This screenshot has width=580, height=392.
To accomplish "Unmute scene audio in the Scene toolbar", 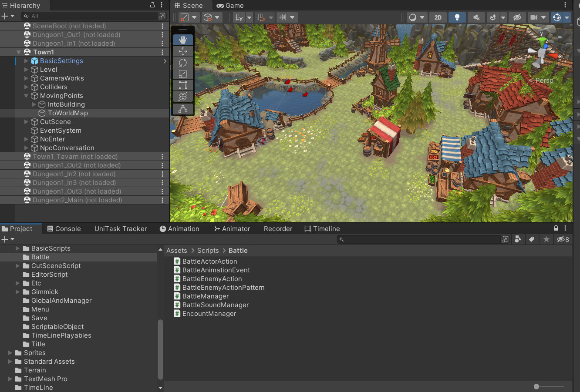I will click(476, 17).
